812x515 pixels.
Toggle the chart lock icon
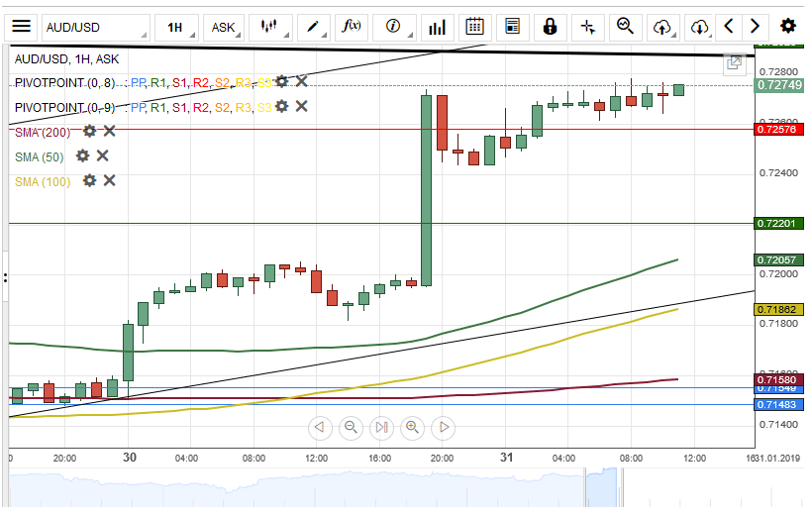(x=550, y=27)
